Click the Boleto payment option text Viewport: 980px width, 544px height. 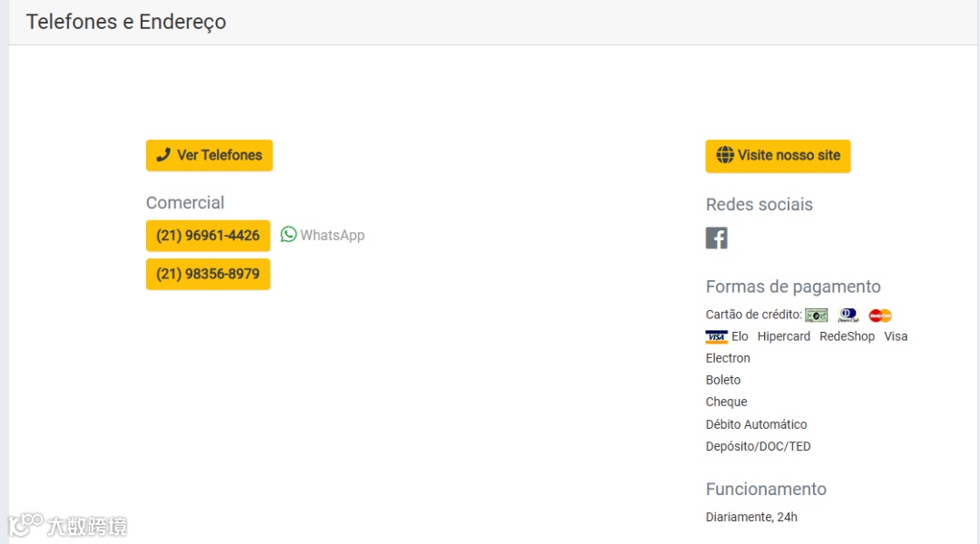tap(723, 380)
